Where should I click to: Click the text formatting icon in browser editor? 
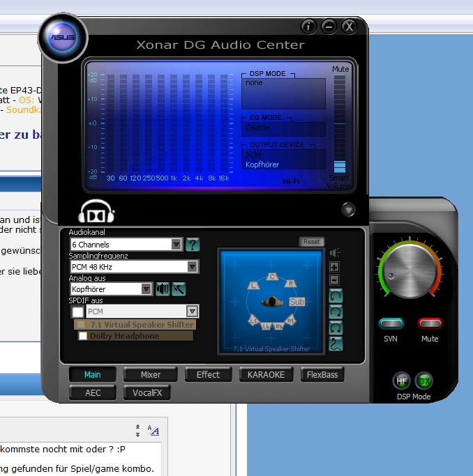point(153,431)
